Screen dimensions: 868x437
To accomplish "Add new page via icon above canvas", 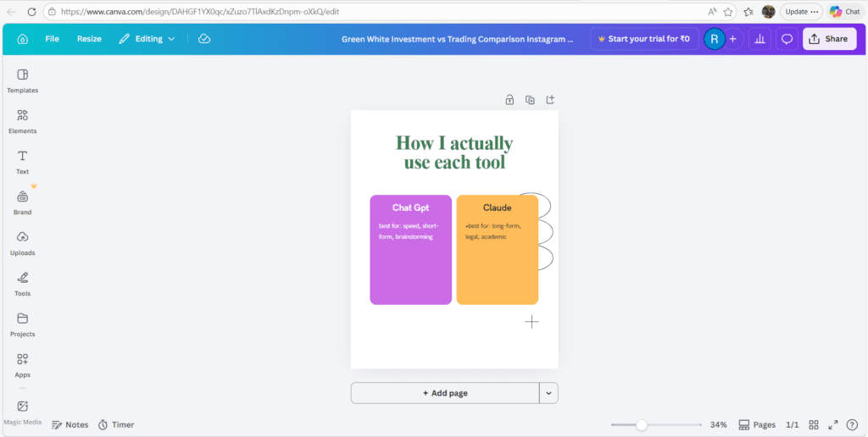I will pyautogui.click(x=549, y=100).
